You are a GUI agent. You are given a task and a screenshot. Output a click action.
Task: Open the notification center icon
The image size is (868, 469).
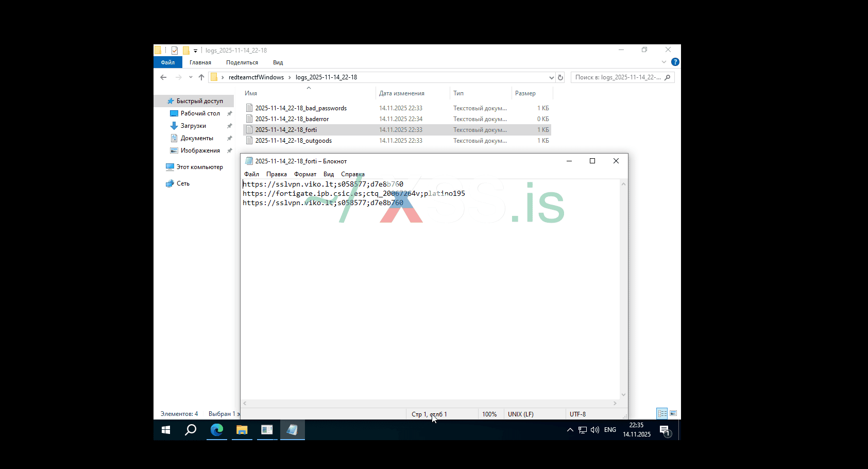[x=665, y=430]
